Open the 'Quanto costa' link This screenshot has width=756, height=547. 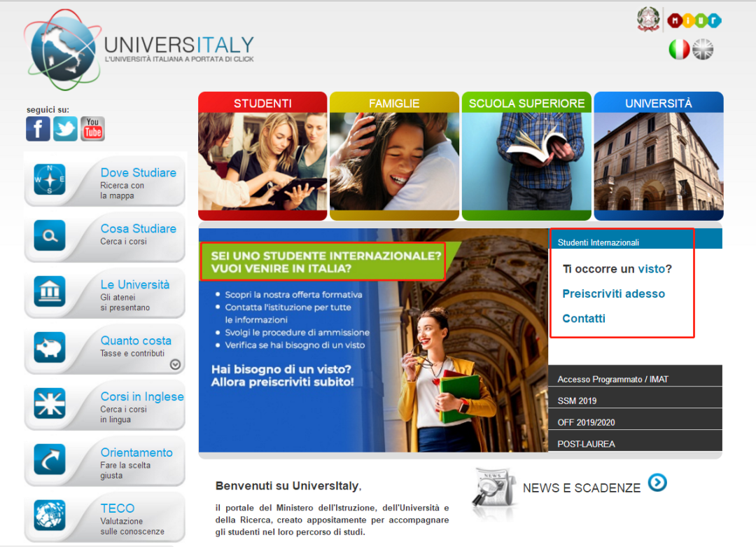[x=136, y=340]
